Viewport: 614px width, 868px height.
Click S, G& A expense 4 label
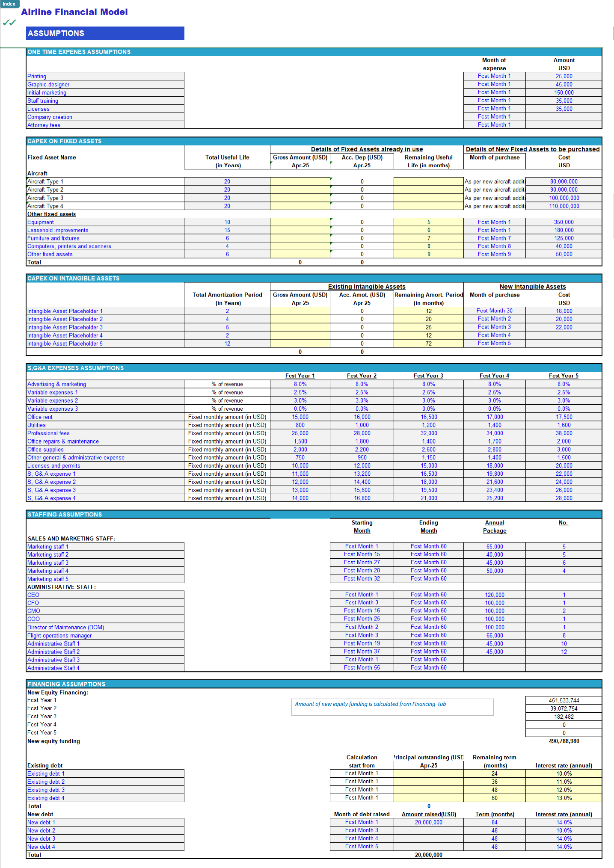(x=105, y=498)
